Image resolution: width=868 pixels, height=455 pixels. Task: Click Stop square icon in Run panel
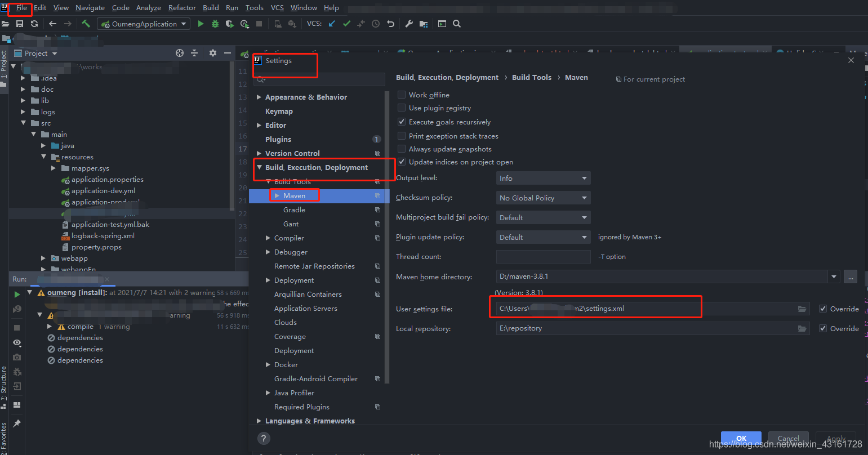coord(17,327)
